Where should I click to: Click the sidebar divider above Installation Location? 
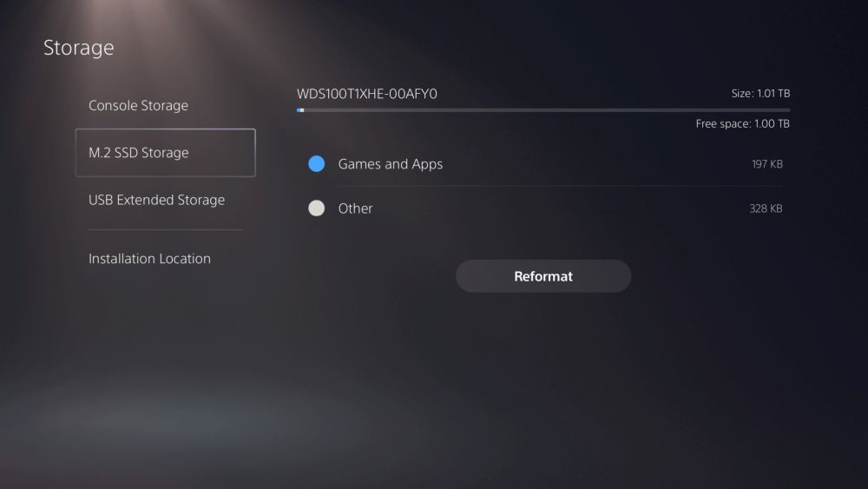point(166,229)
